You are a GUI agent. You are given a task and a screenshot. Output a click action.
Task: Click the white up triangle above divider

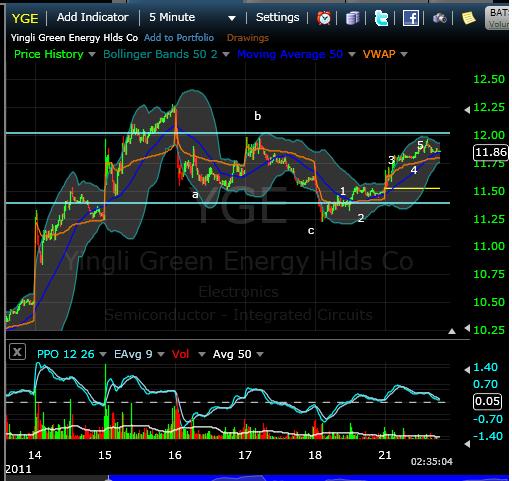pyautogui.click(x=452, y=331)
